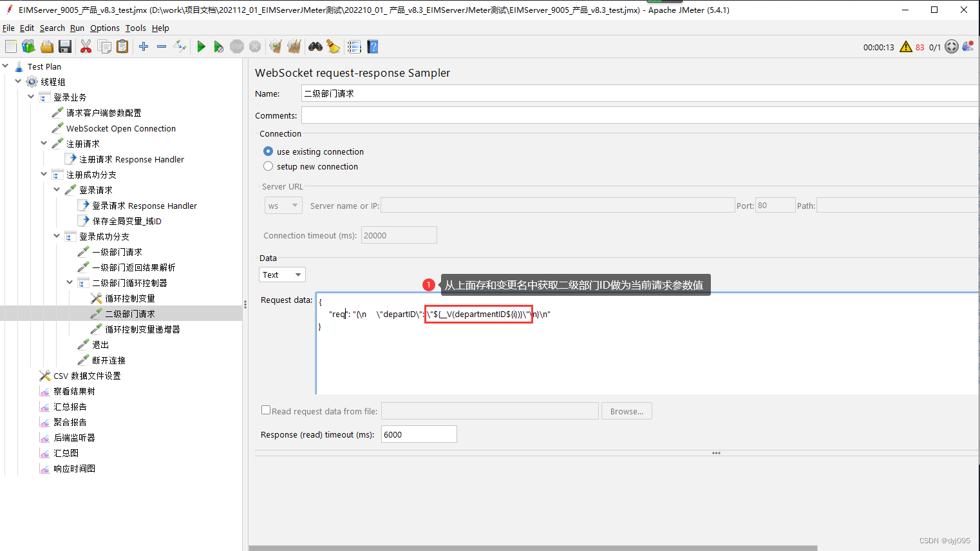Click the Stop test icon
Viewport: 980px width, 551px height.
click(237, 46)
